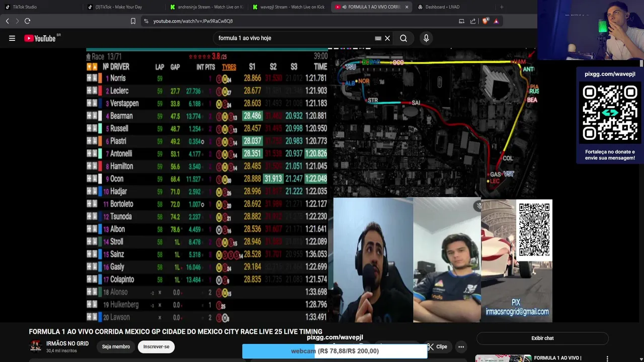Open options dots of the recommended video
The width and height of the screenshot is (644, 362).
[x=607, y=358]
